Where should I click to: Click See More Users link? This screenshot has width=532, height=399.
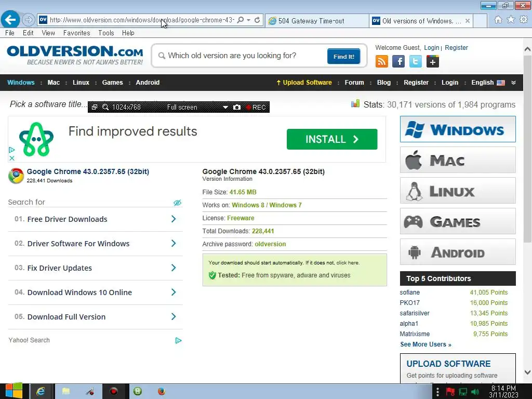(426, 344)
